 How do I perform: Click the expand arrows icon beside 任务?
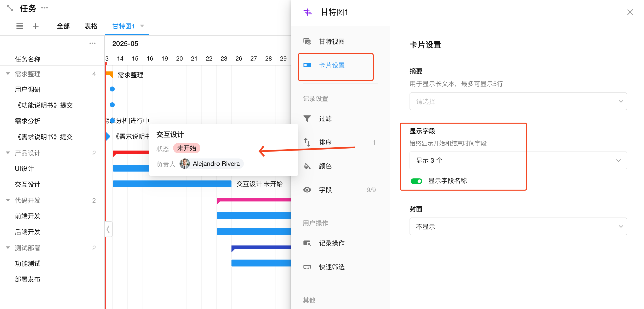pyautogui.click(x=10, y=8)
